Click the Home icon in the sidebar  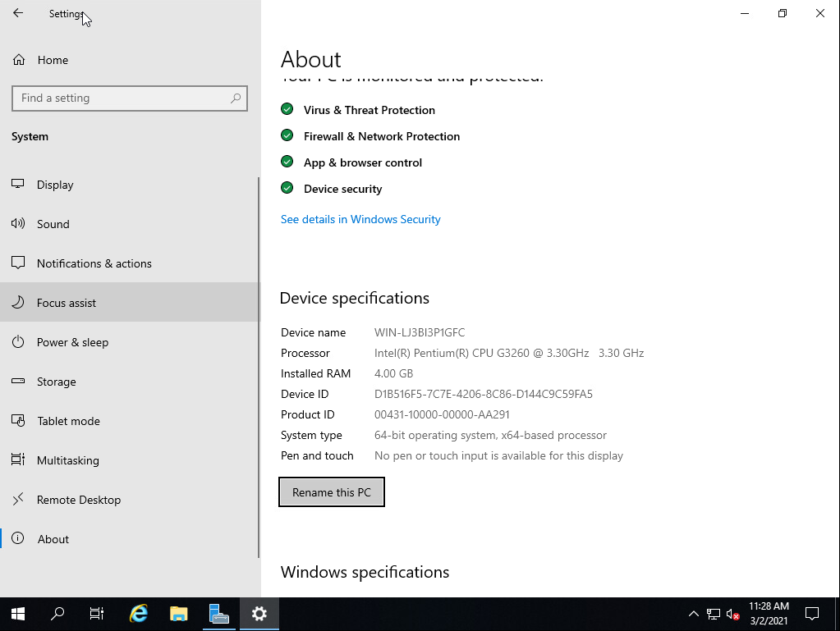pyautogui.click(x=19, y=60)
